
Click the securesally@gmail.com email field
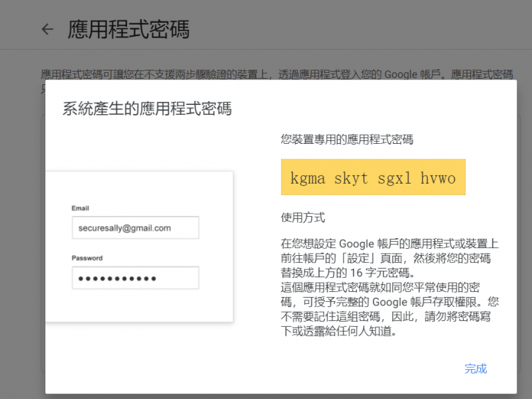[135, 228]
